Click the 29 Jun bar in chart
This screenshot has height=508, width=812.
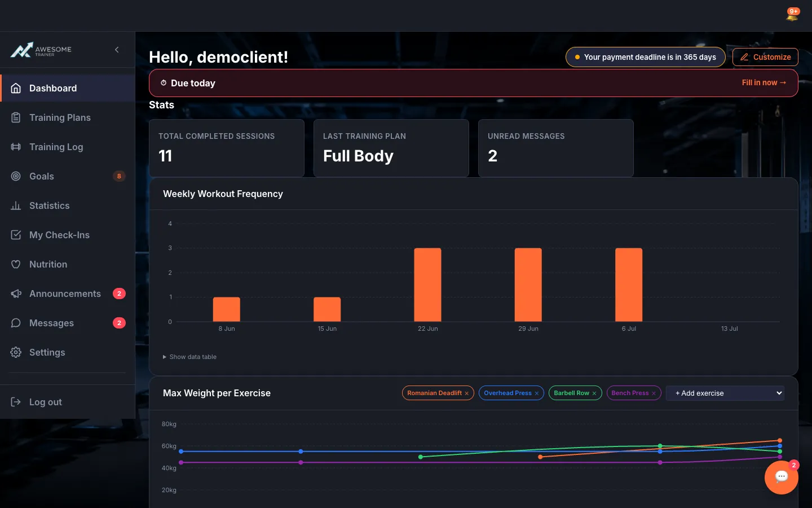[x=528, y=285]
